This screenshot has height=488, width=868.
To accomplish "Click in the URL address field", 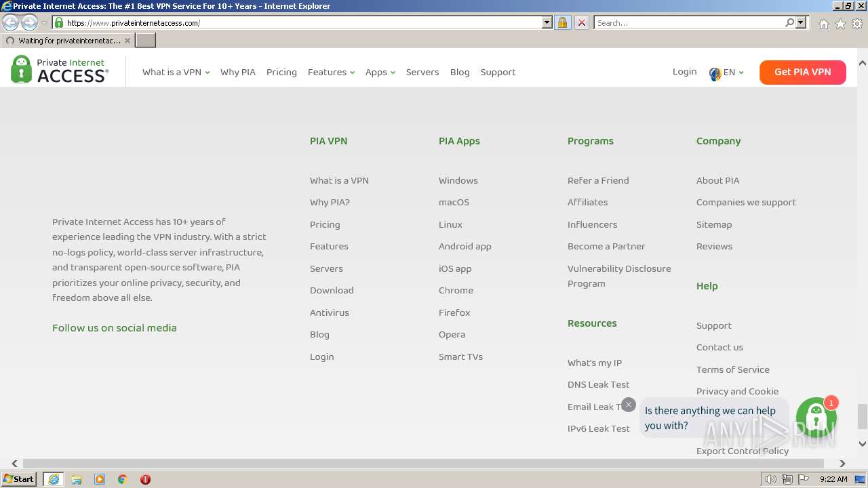I will click(x=302, y=22).
